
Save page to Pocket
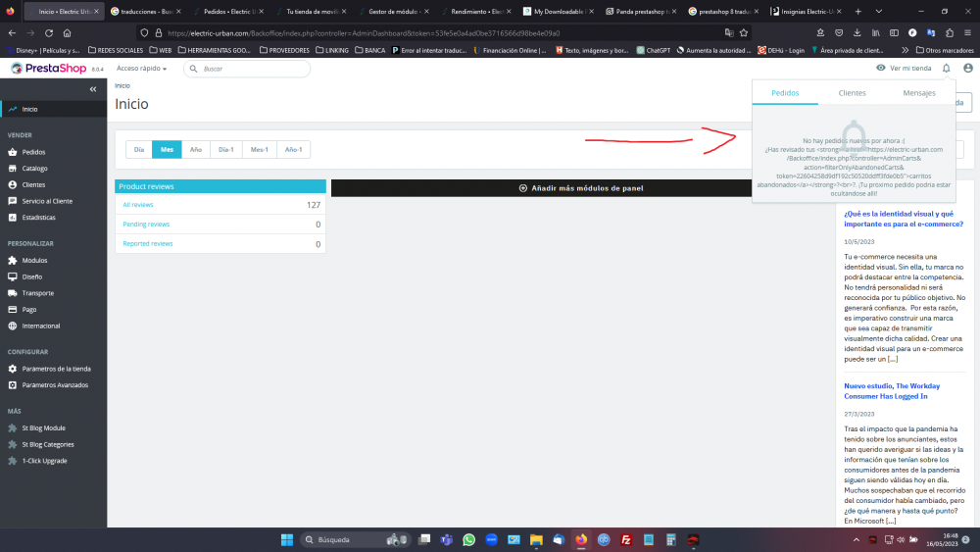pyautogui.click(x=839, y=33)
